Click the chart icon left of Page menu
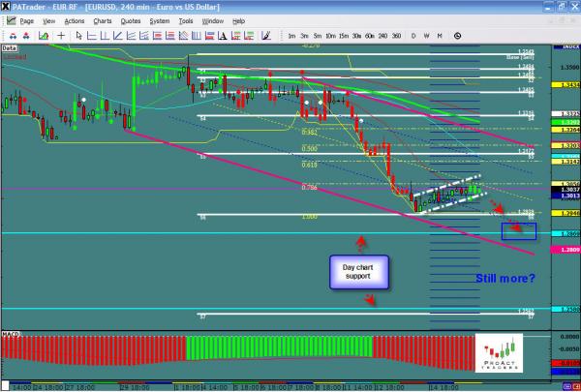This screenshot has height=392, width=581. pos(9,19)
